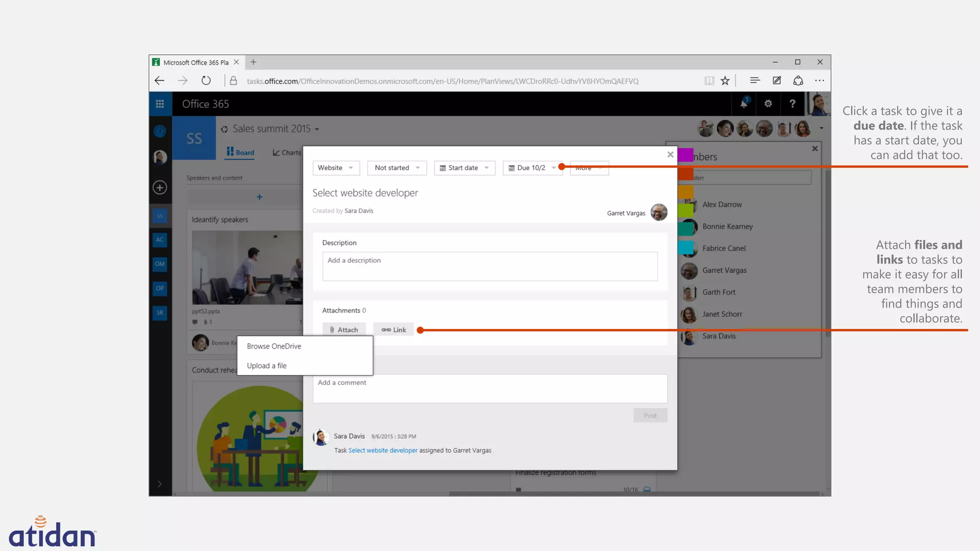Go back in the browser
The height and width of the screenshot is (551, 980).
coord(159,81)
